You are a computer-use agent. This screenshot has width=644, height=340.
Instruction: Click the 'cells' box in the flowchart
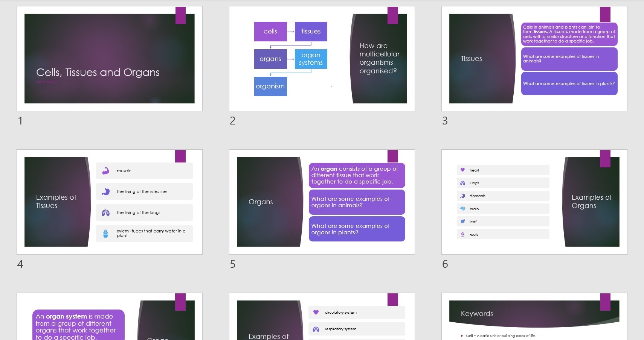pos(270,32)
